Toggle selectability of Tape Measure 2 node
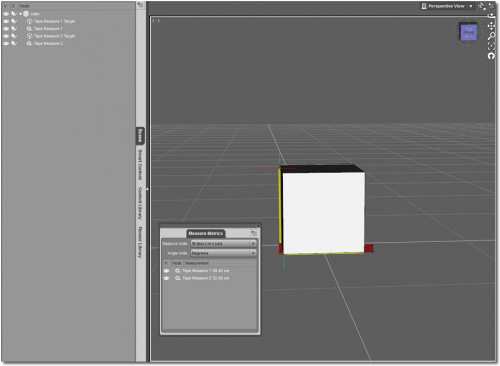The height and width of the screenshot is (366, 500). pyautogui.click(x=14, y=43)
